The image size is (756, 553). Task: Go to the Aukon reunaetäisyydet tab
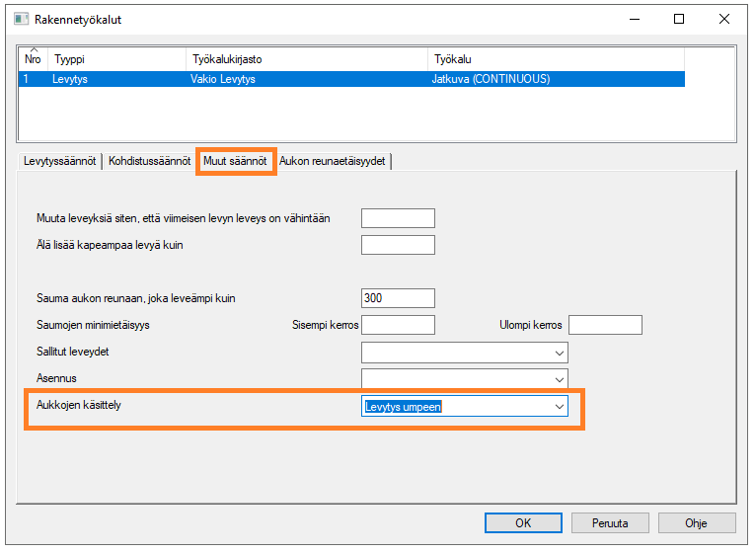[335, 161]
